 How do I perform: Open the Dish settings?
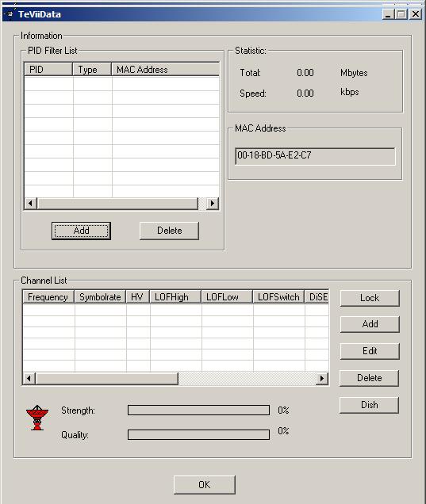click(370, 405)
